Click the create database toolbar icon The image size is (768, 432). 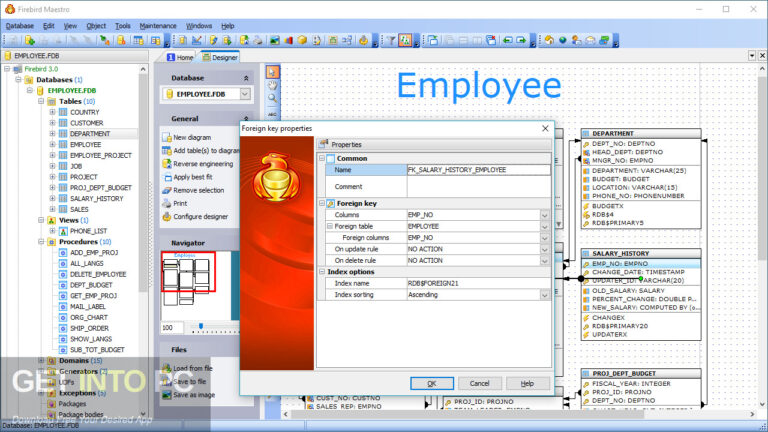coord(30,41)
